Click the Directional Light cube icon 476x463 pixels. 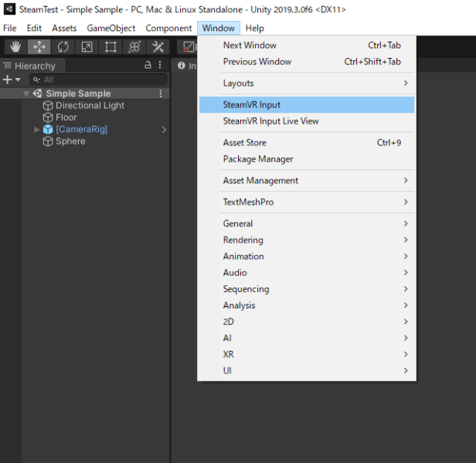pos(48,106)
